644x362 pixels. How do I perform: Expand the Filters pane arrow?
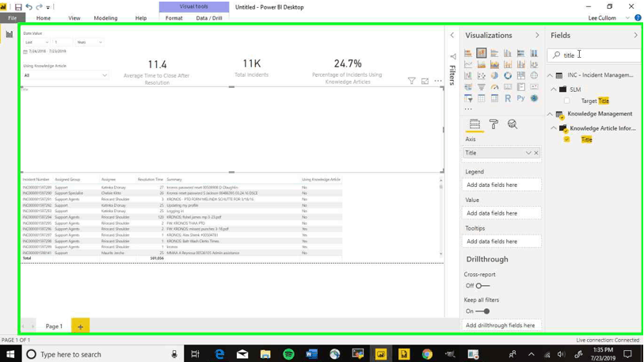452,36
